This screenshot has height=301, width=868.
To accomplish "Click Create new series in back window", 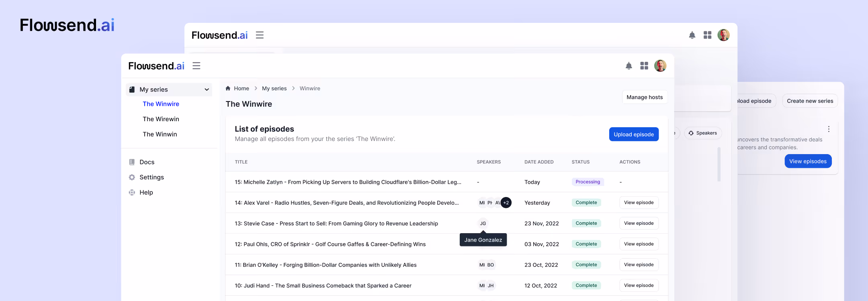I will click(810, 101).
